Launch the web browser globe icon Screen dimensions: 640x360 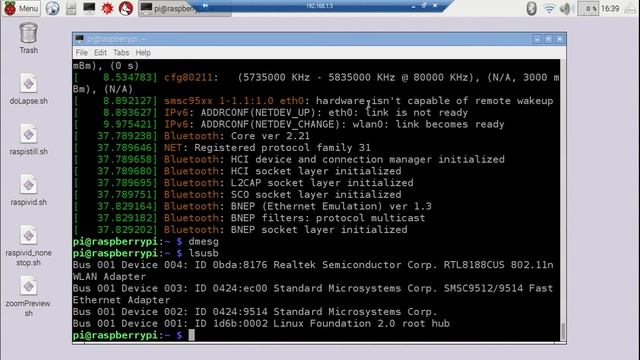click(x=52, y=8)
